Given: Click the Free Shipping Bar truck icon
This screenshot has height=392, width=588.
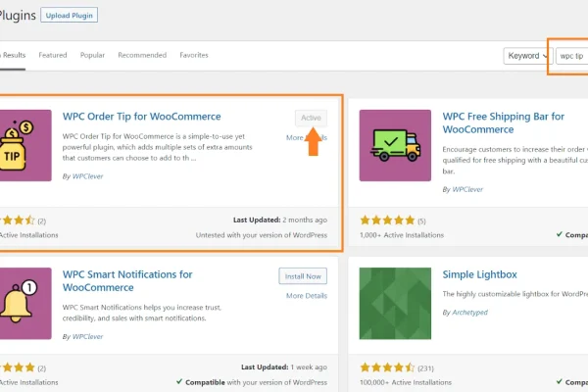Looking at the screenshot, I should (395, 146).
